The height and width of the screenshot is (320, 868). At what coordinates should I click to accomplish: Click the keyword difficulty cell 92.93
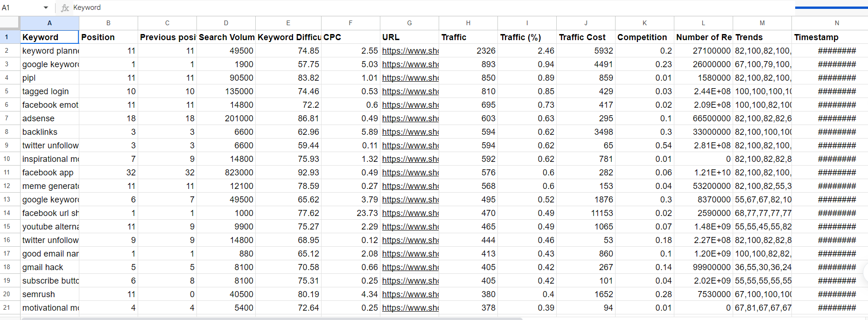(x=288, y=172)
